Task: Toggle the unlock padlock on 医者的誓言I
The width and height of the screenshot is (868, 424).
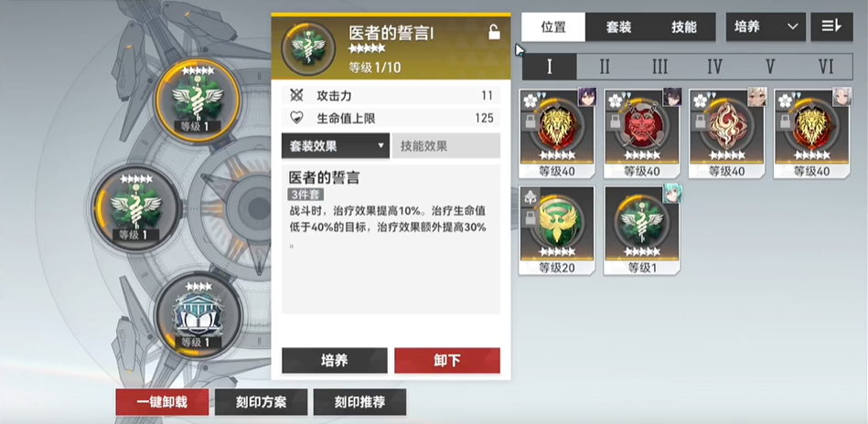Action: click(494, 33)
